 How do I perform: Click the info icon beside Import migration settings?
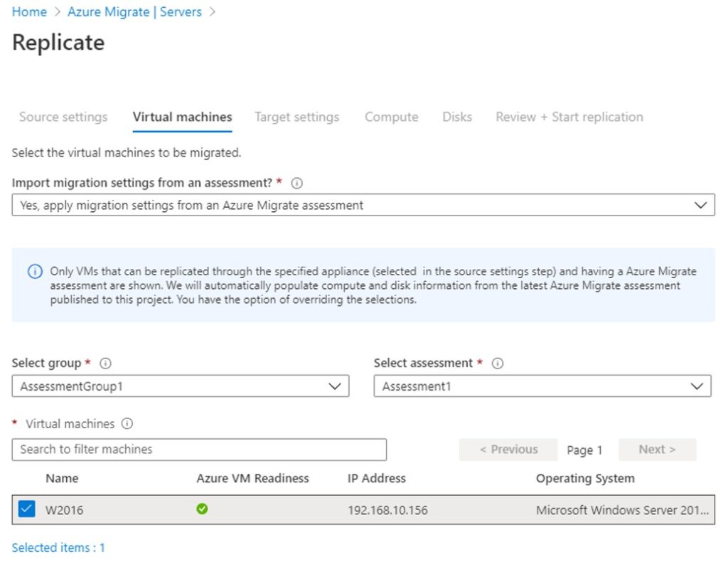296,183
